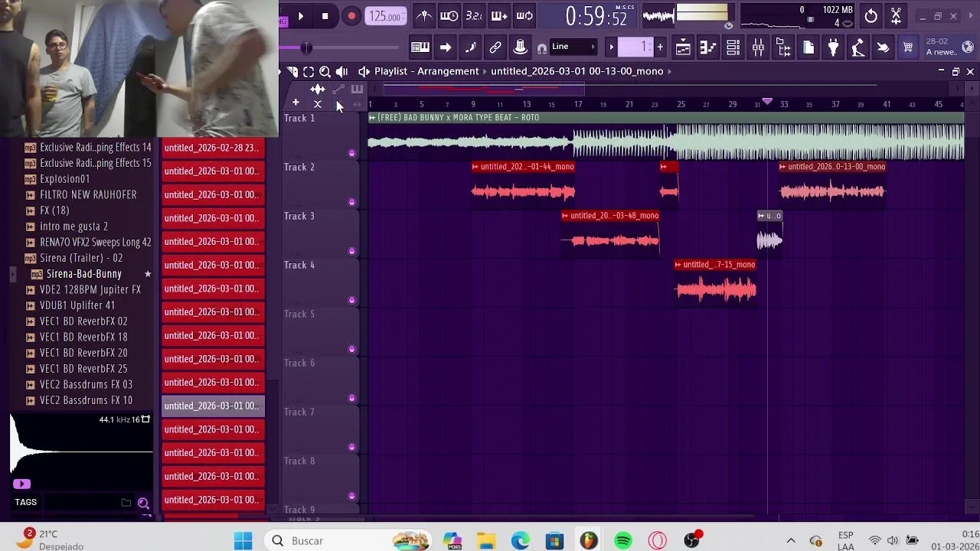Start playback with the play button
The width and height of the screenshot is (980, 551).
coord(300,16)
